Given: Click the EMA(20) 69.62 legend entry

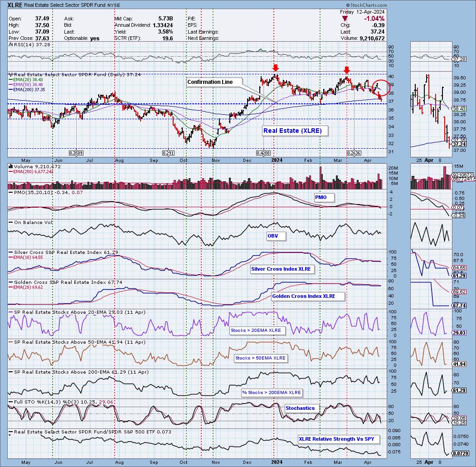Looking at the screenshot, I should tap(25, 287).
